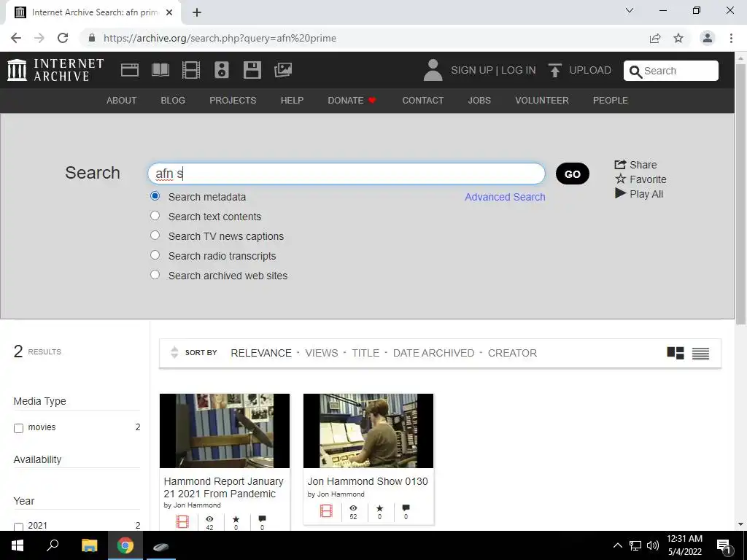This screenshot has width=747, height=560.
Task: Open Chrome three-dot menu
Action: 731,38
